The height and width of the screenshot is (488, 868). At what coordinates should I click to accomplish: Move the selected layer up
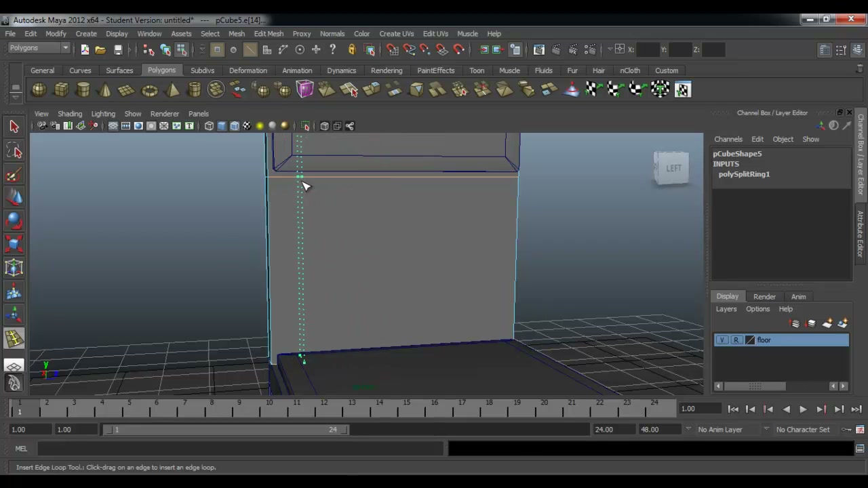pos(795,324)
